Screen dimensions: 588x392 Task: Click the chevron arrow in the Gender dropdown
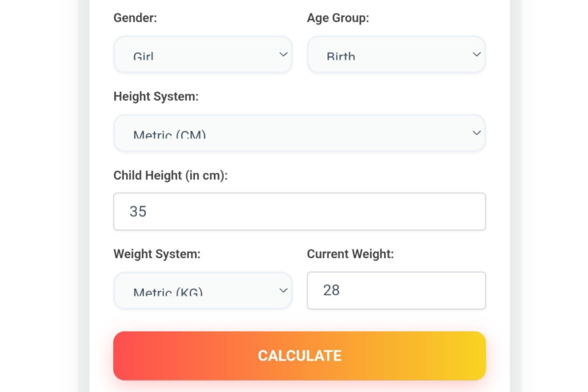pyautogui.click(x=283, y=55)
